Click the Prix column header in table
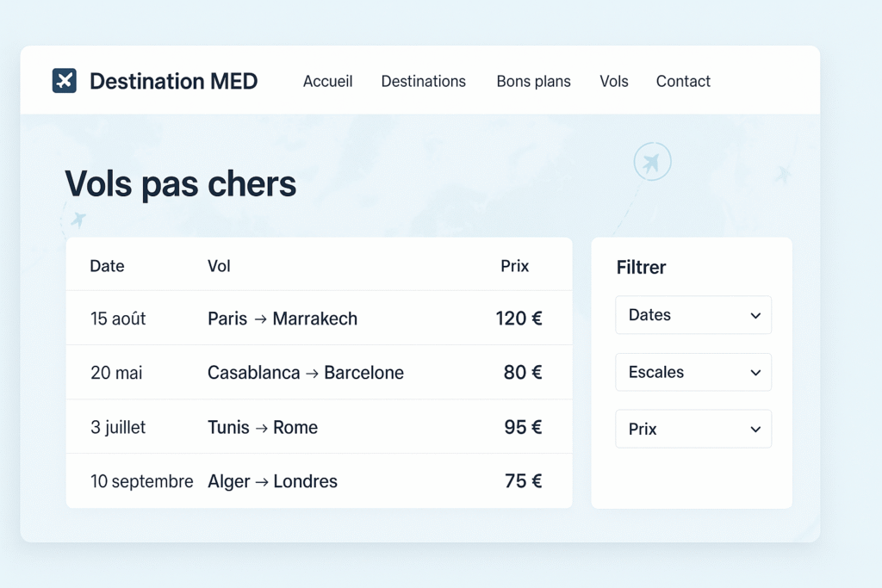This screenshot has height=588, width=882. pos(514,266)
